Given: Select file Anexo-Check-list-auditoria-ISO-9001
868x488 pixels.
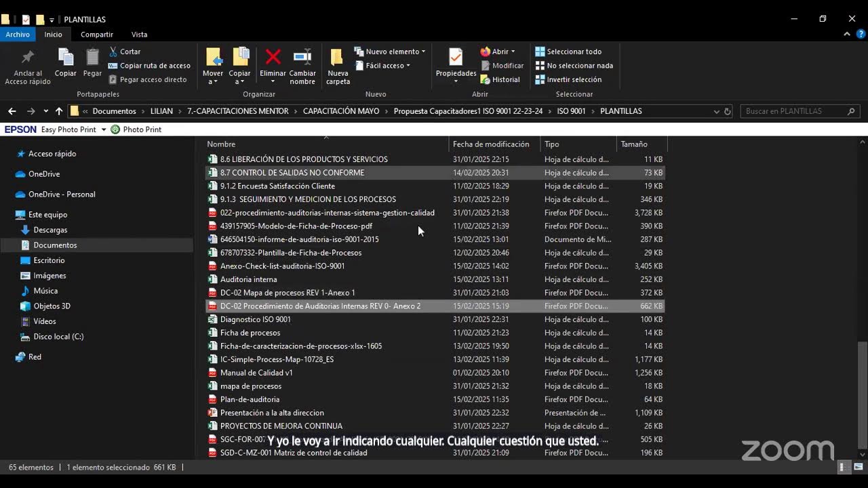Looking at the screenshot, I should click(435, 266).
